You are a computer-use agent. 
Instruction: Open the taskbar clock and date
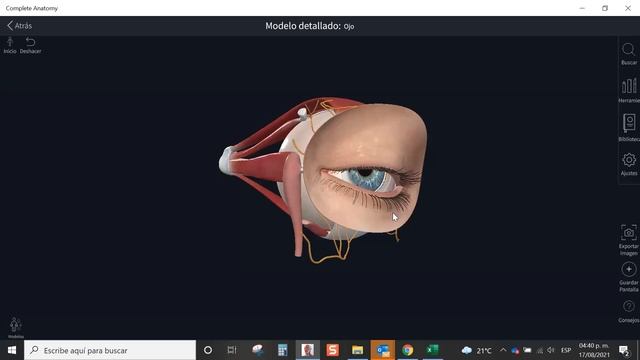click(x=594, y=350)
